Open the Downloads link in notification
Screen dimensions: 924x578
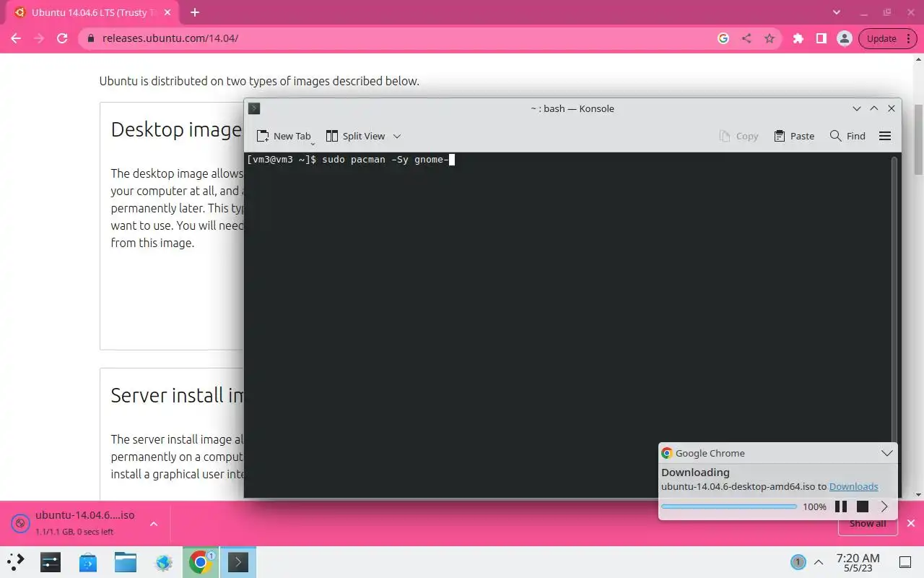853,486
